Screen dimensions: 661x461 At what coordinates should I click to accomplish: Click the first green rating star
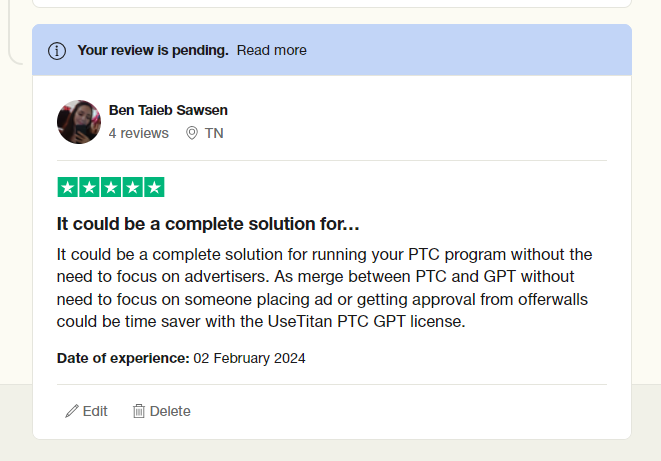click(x=67, y=187)
